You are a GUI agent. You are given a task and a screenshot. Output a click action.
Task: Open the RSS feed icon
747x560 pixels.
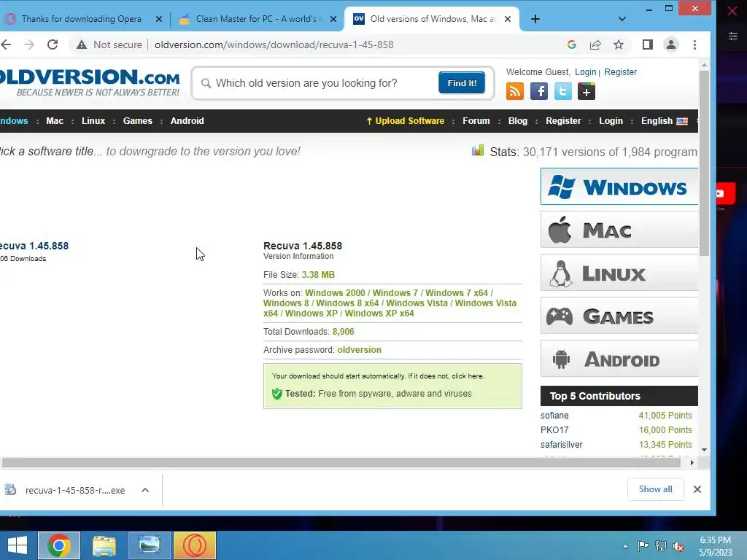coord(515,91)
